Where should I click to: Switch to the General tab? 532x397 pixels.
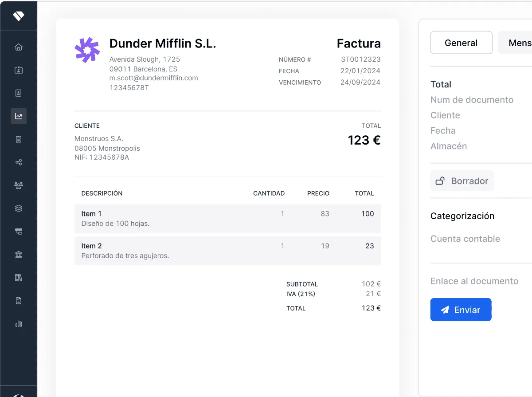pos(461,43)
